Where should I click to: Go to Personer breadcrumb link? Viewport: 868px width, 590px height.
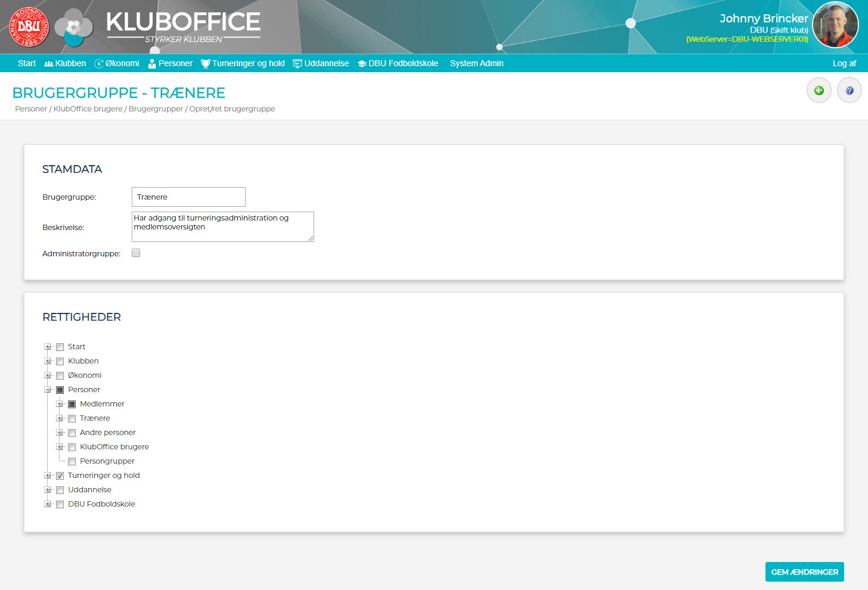31,109
